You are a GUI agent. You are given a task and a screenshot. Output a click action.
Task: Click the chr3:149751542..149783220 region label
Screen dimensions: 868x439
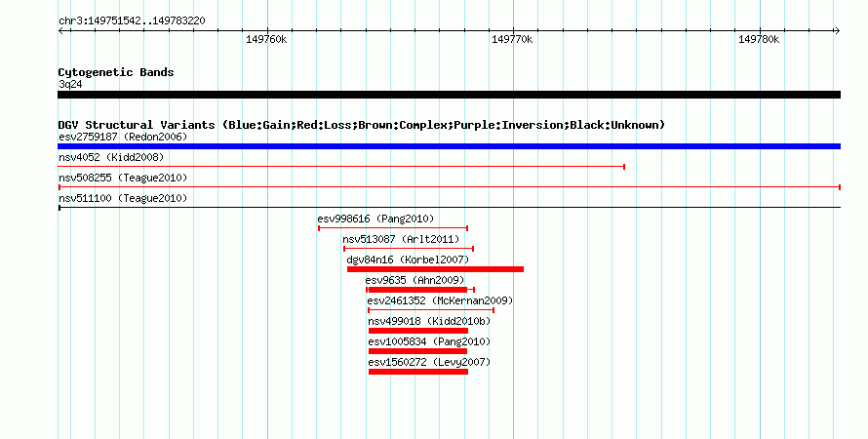132,21
